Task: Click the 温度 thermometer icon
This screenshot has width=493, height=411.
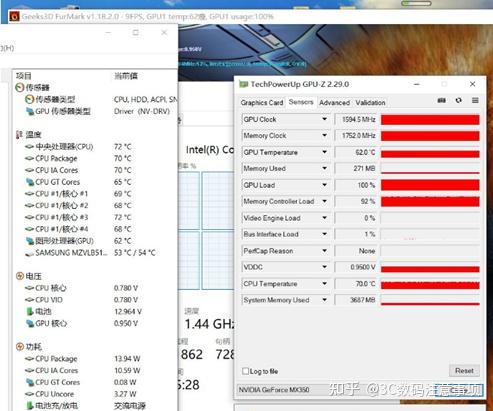Action: tap(19, 135)
